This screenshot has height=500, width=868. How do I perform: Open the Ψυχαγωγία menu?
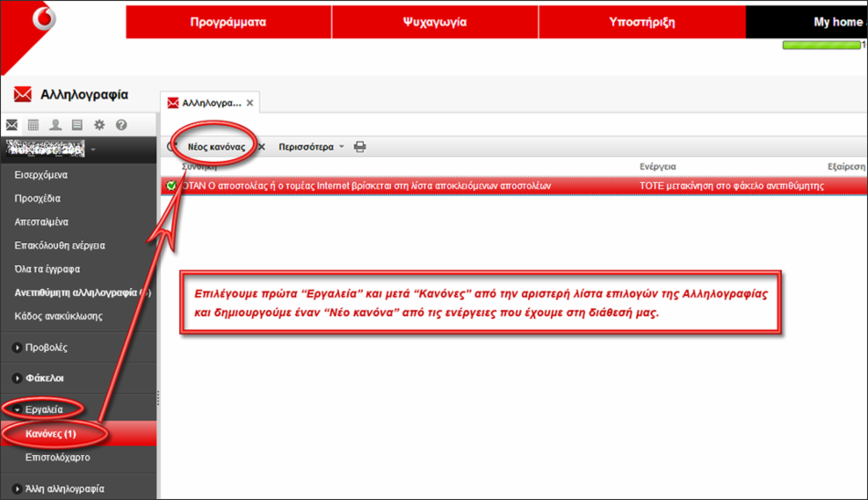435,22
